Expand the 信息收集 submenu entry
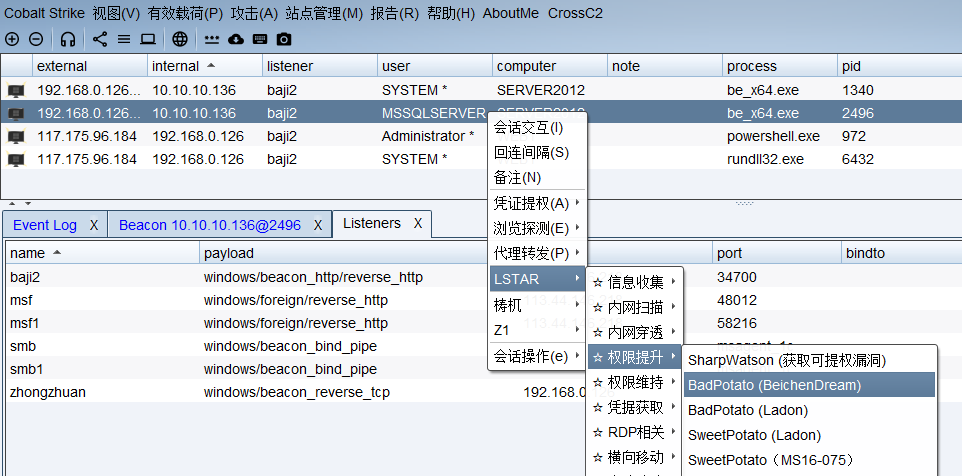This screenshot has height=476, width=962. 634,282
